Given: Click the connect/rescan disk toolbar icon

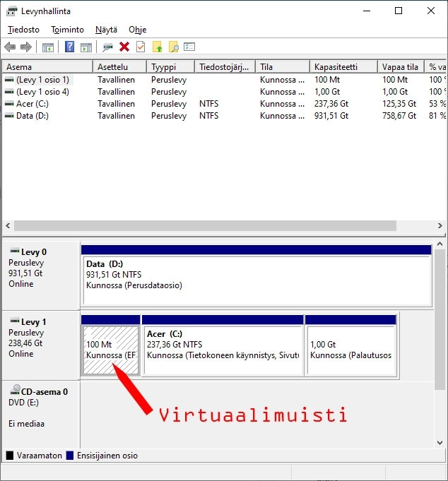Looking at the screenshot, I should tap(108, 47).
